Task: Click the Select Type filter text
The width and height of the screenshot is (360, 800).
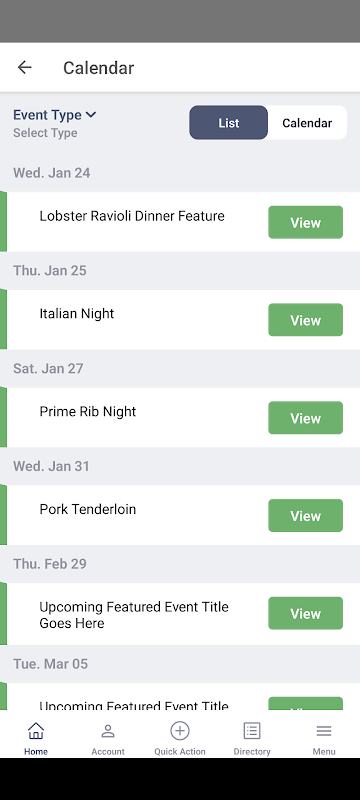Action: (x=45, y=133)
